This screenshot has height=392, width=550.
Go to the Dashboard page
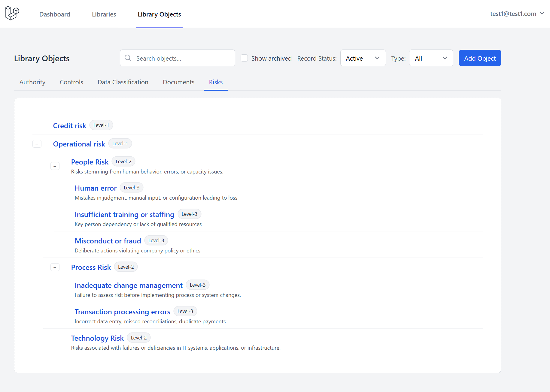pos(55,14)
